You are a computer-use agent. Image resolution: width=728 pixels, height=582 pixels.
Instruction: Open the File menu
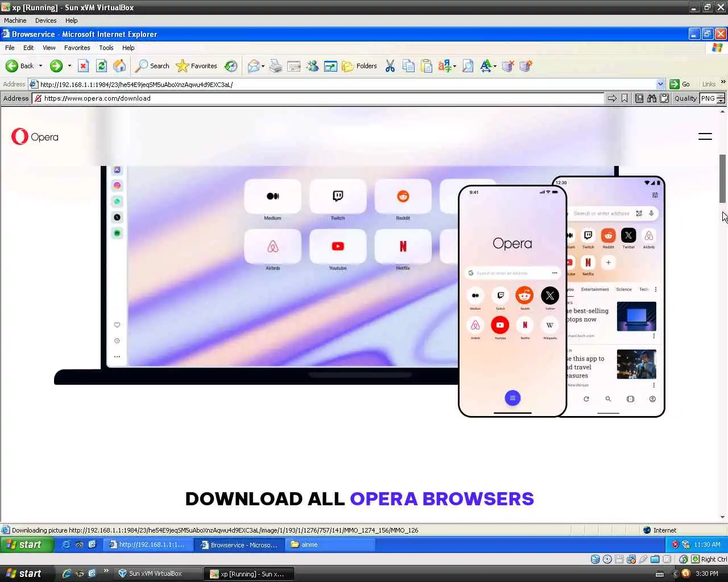10,48
